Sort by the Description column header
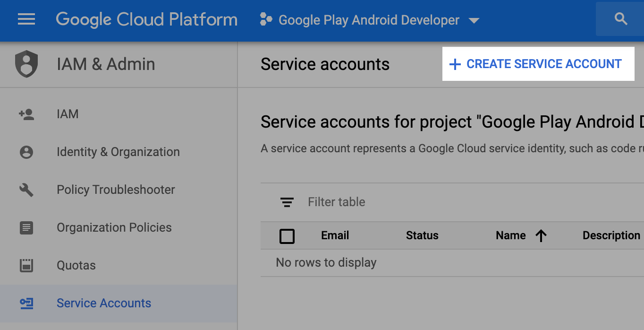This screenshot has width=644, height=330. point(611,235)
